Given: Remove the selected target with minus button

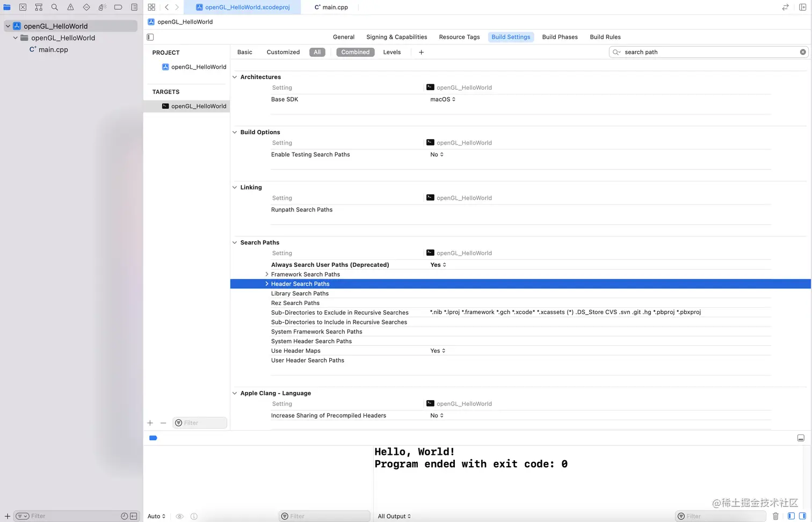Looking at the screenshot, I should (x=163, y=423).
